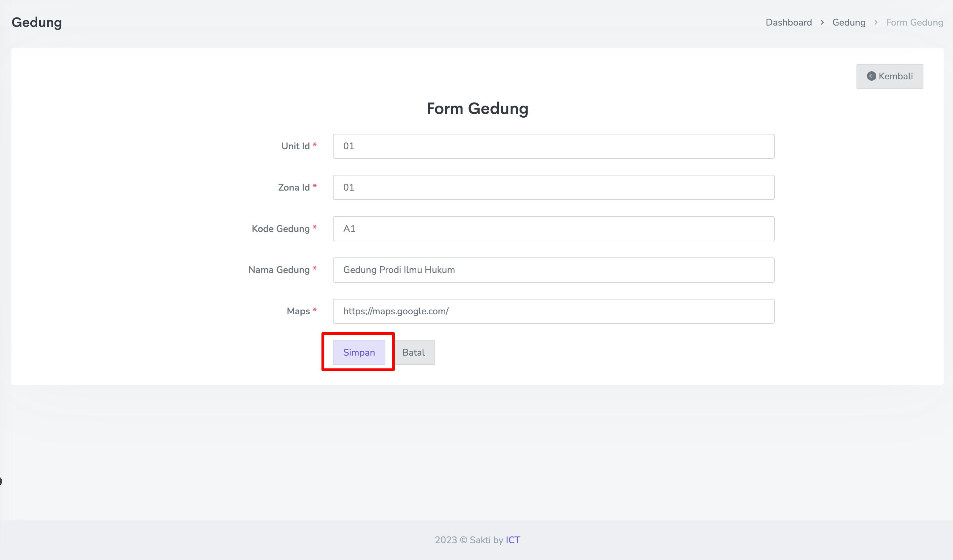
Task: Click the Maps URL input
Action: [x=553, y=311]
